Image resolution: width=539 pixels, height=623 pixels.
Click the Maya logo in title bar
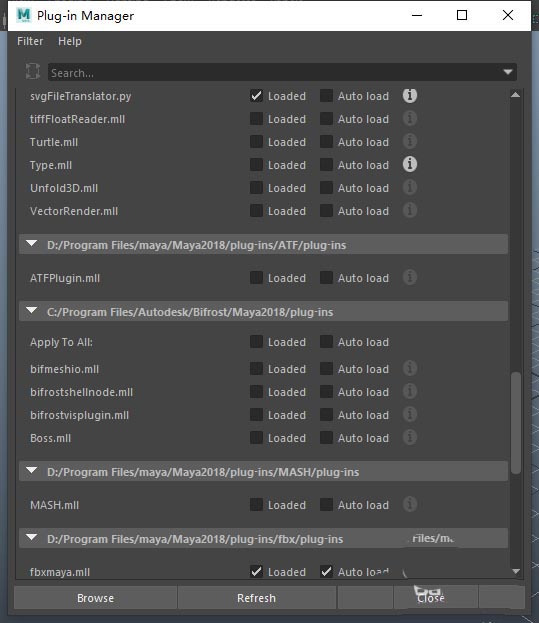pyautogui.click(x=24, y=15)
